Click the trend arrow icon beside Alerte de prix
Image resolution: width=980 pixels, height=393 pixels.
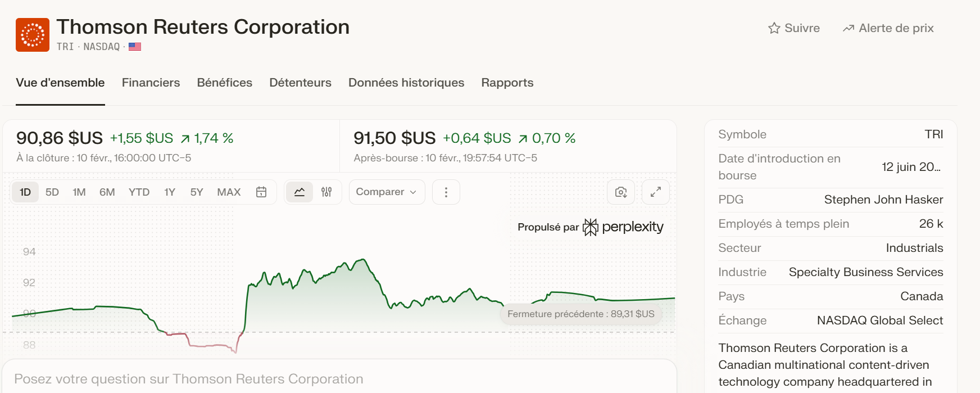tap(849, 28)
